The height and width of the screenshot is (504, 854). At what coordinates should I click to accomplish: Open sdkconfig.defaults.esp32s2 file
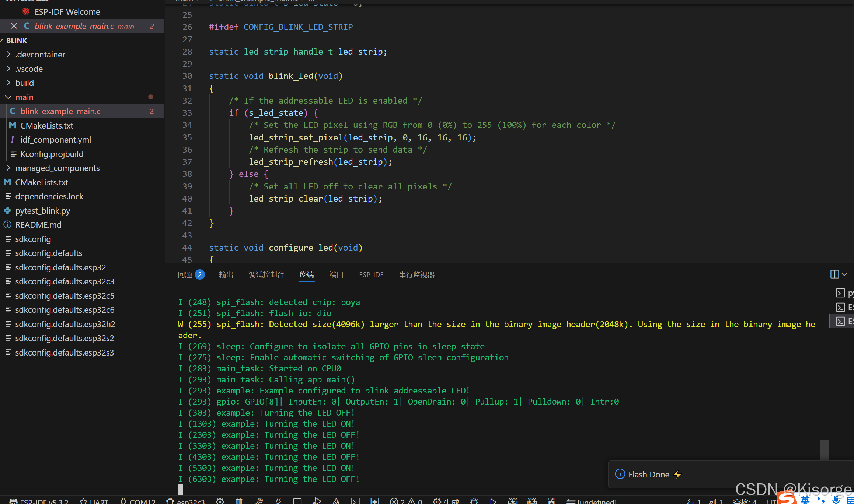pyautogui.click(x=65, y=338)
